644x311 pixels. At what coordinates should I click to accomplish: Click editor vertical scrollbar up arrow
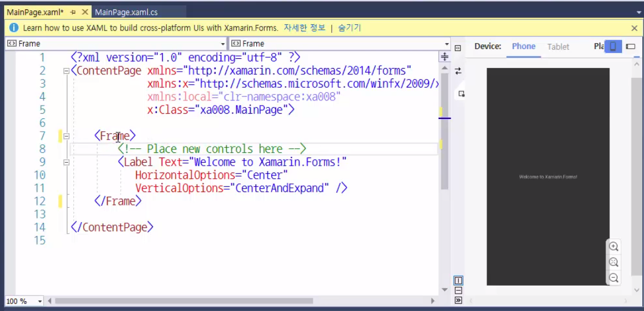[x=444, y=67]
